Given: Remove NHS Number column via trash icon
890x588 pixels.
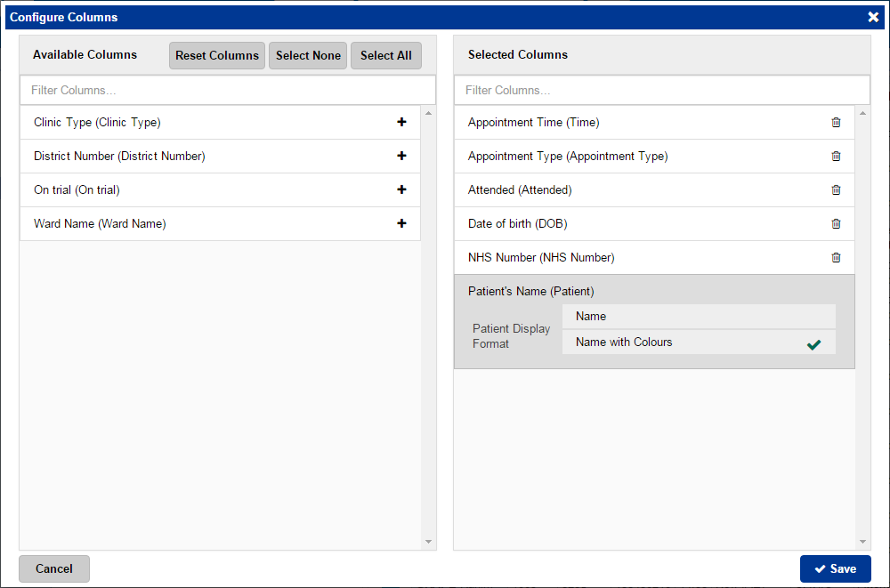Looking at the screenshot, I should coord(836,258).
